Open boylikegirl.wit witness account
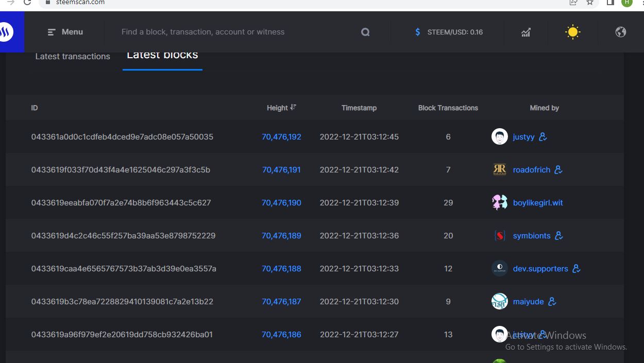Viewport: 644px width, 363px height. [x=538, y=203]
